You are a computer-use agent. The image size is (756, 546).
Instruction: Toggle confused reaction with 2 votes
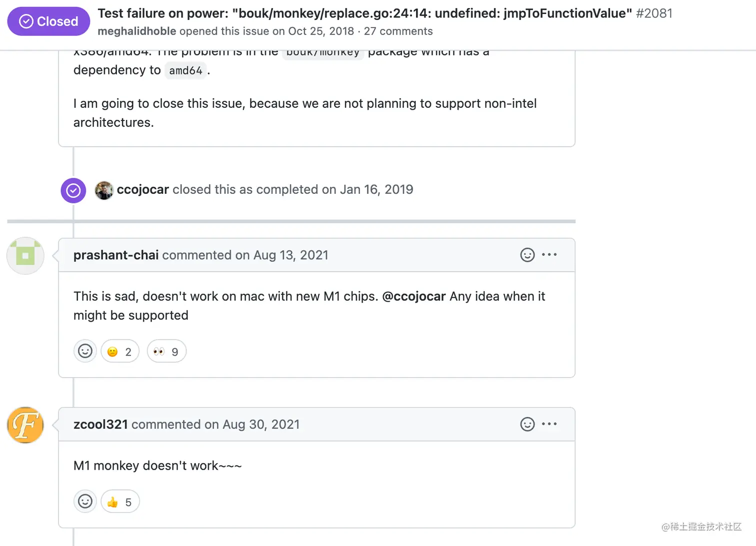coord(120,352)
